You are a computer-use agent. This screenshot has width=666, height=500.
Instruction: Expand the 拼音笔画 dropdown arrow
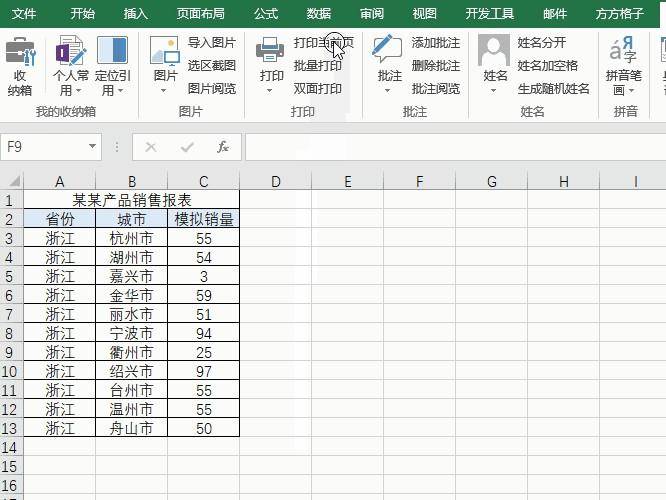(x=632, y=90)
